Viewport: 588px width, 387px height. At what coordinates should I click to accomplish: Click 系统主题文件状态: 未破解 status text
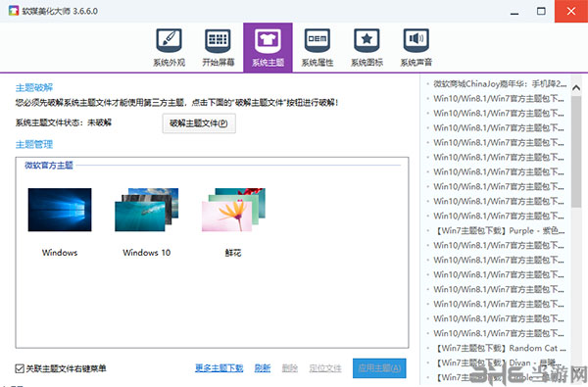pyautogui.click(x=64, y=122)
